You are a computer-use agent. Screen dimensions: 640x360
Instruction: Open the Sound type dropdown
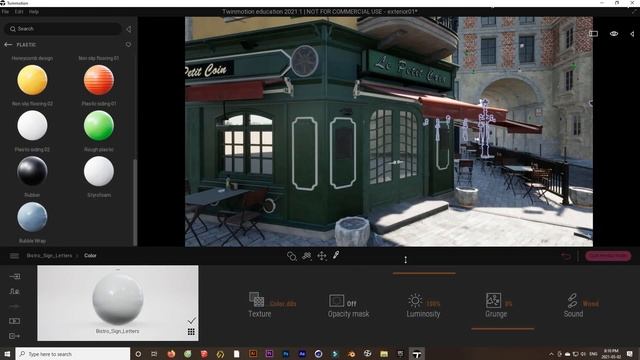590,304
